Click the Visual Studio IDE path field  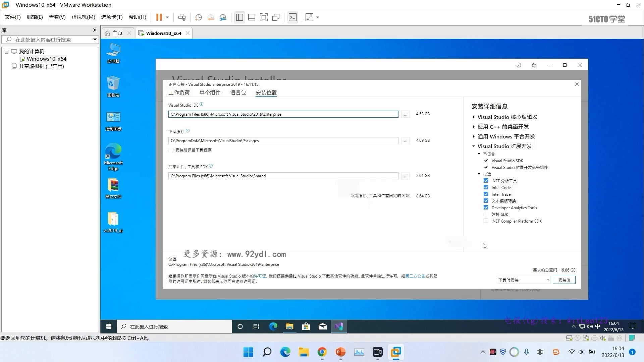click(x=283, y=114)
